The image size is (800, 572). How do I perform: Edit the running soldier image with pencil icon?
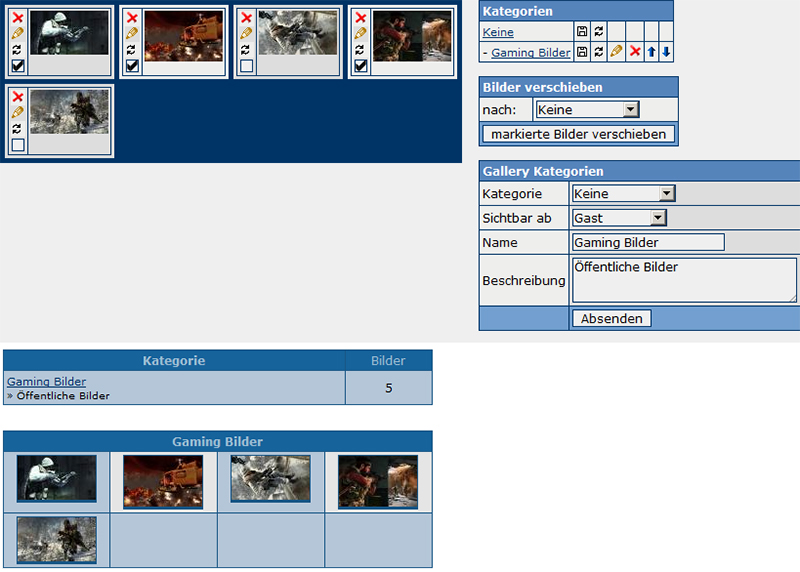coord(18,112)
